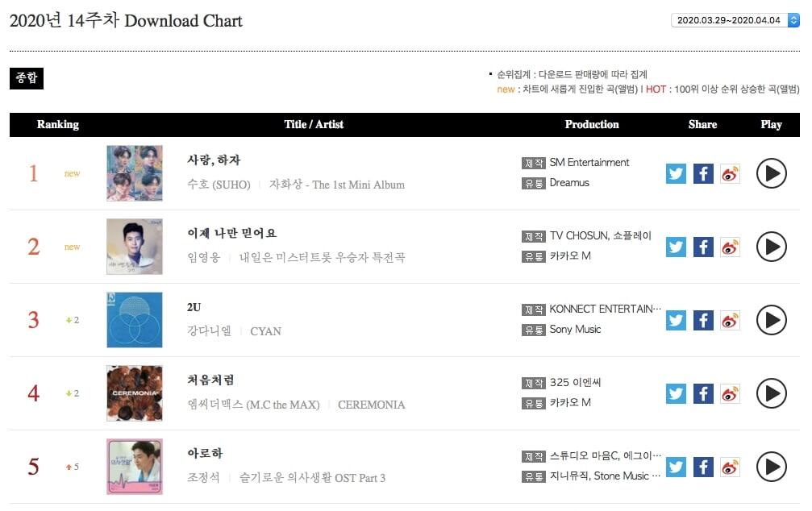Share "아로하" on Twitter
The image size is (812, 511).
676,467
